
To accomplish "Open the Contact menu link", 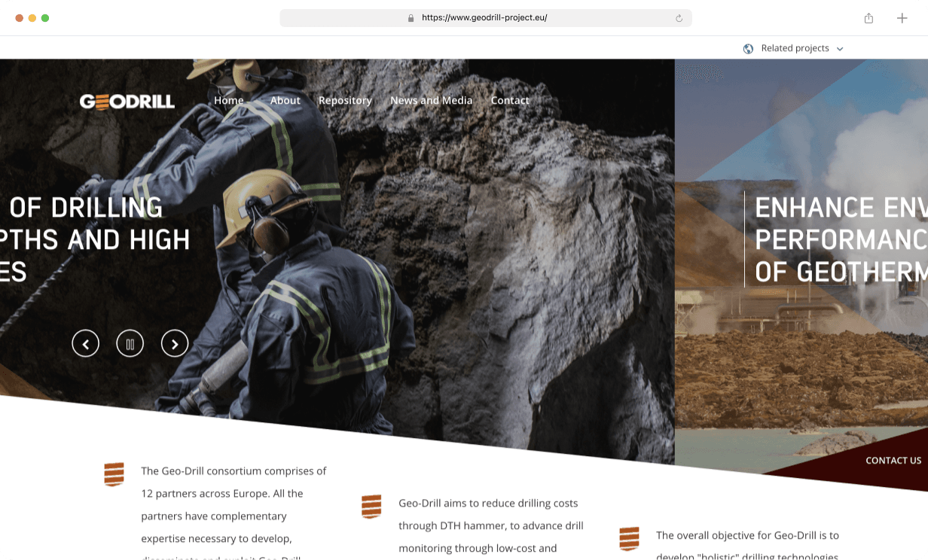I will [510, 100].
